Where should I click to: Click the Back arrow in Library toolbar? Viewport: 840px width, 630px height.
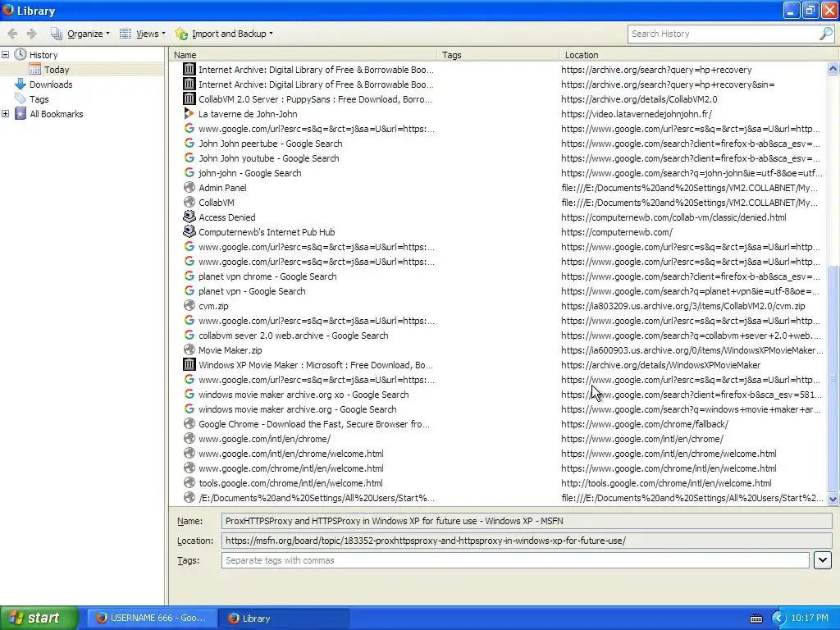point(12,34)
